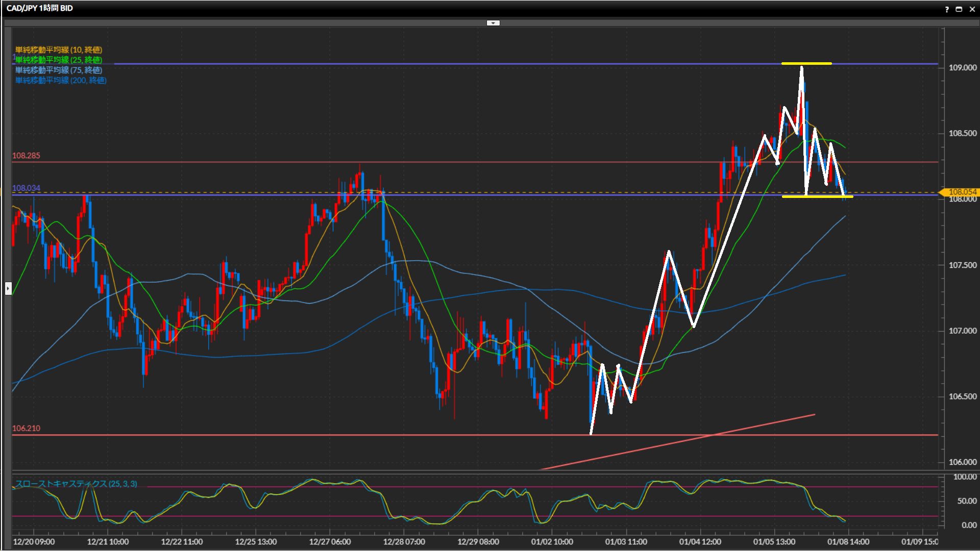Screen dimensions: 980x551
Task: Select the 25-period simple moving average label
Action: pos(59,60)
